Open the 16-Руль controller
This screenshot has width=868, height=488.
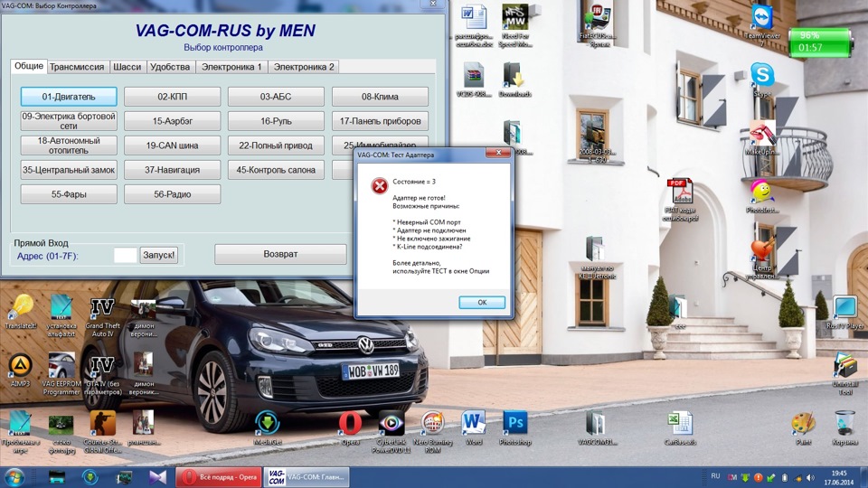pos(276,120)
